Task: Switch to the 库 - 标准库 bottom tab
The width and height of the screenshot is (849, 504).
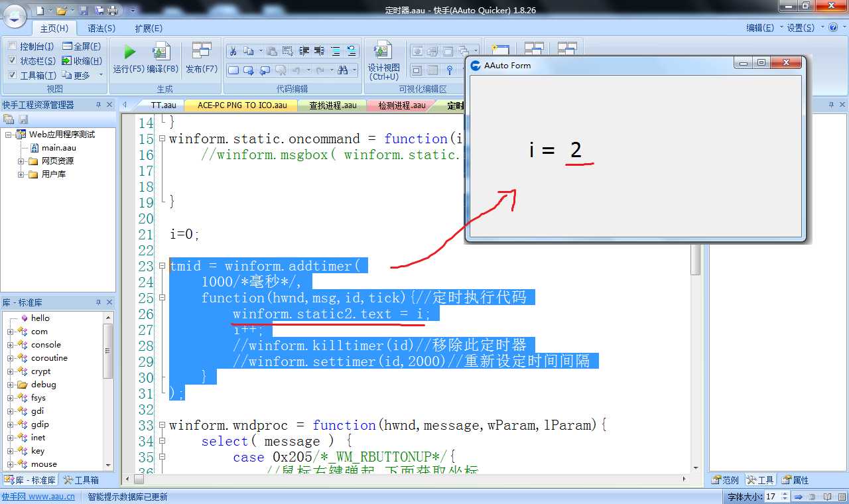Action: point(31,480)
